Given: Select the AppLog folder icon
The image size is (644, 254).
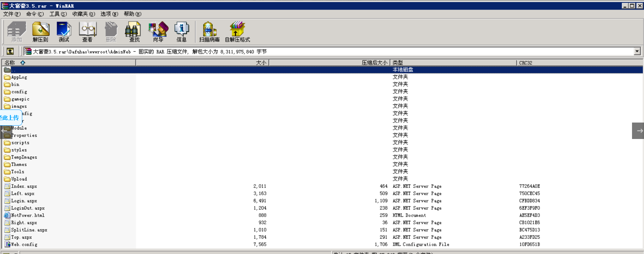Looking at the screenshot, I should click(x=7, y=77).
